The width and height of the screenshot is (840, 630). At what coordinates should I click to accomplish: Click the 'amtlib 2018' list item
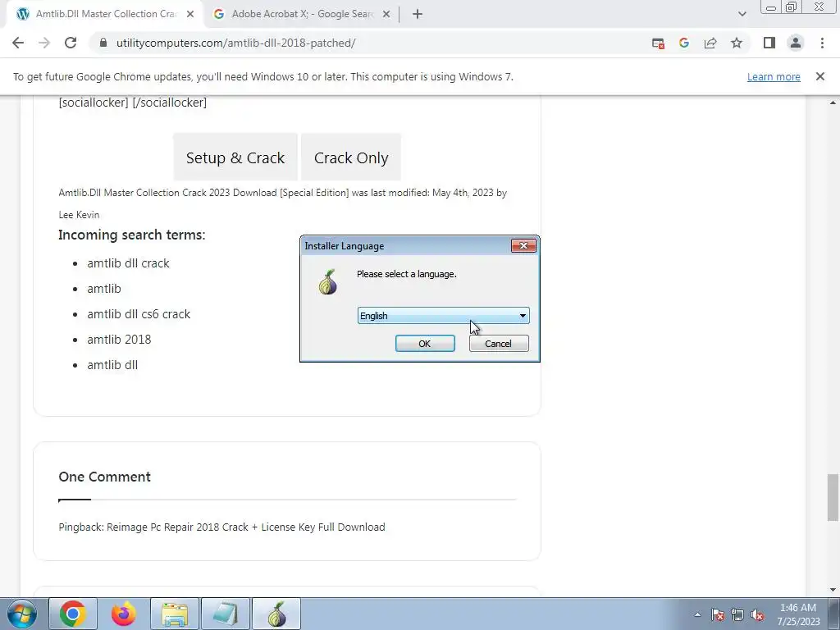click(x=119, y=339)
